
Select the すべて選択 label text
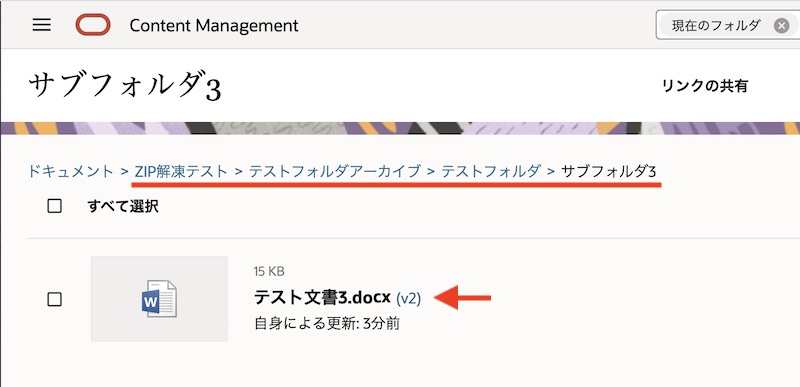123,206
